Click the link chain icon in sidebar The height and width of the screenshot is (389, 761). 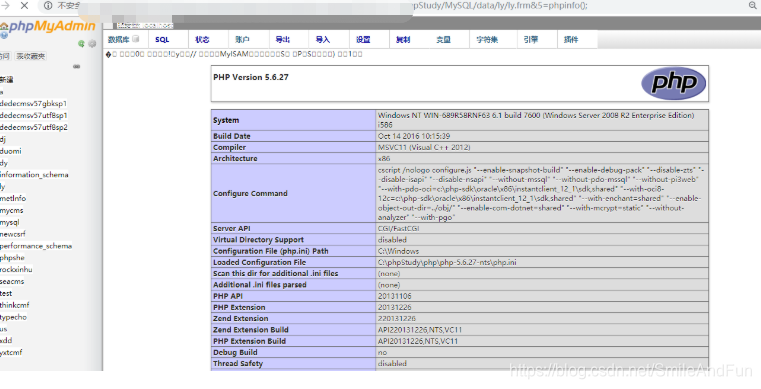[76, 66]
